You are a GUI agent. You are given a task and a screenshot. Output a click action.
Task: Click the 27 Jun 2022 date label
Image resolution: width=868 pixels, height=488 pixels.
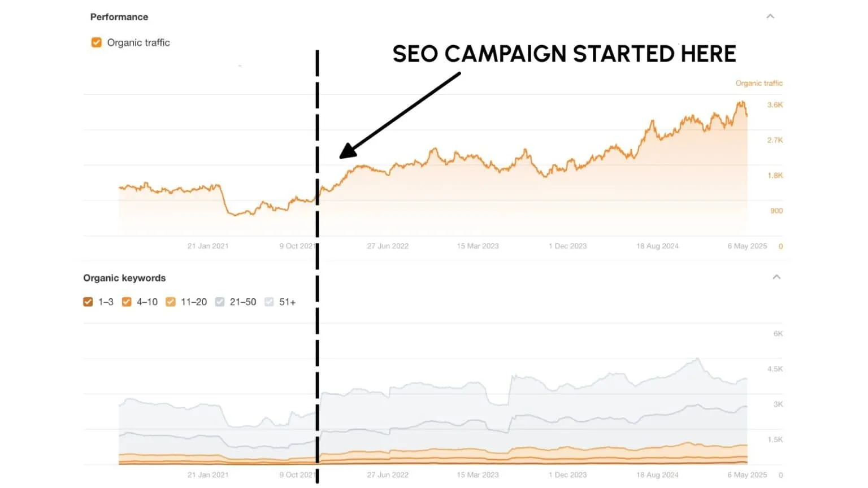387,246
